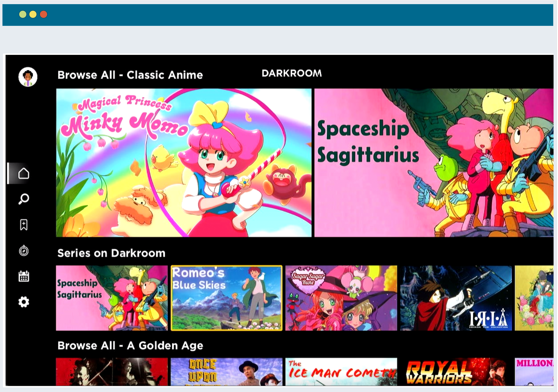This screenshot has width=558, height=392.
Task: Select Magical Princess Minky Momo banner
Action: [184, 163]
